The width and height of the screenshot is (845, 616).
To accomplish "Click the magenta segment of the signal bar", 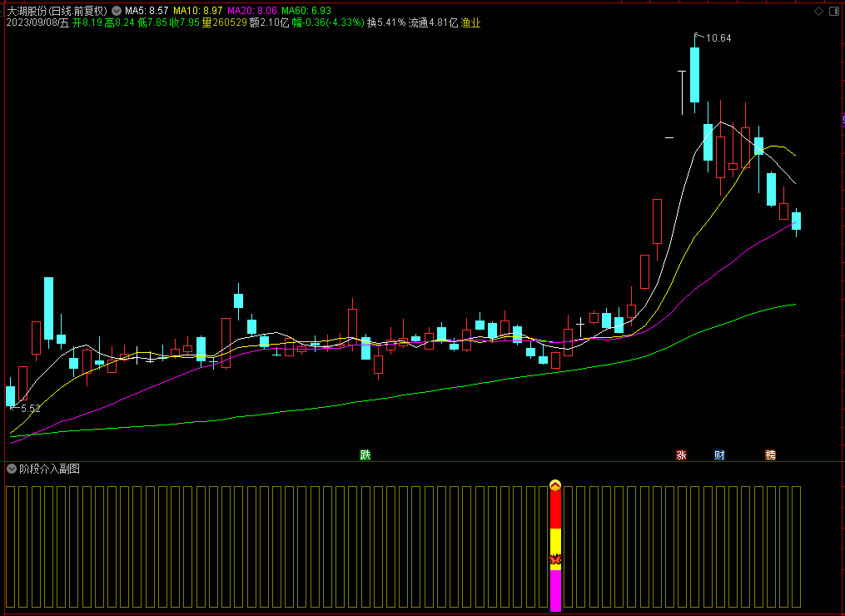I will pyautogui.click(x=555, y=591).
